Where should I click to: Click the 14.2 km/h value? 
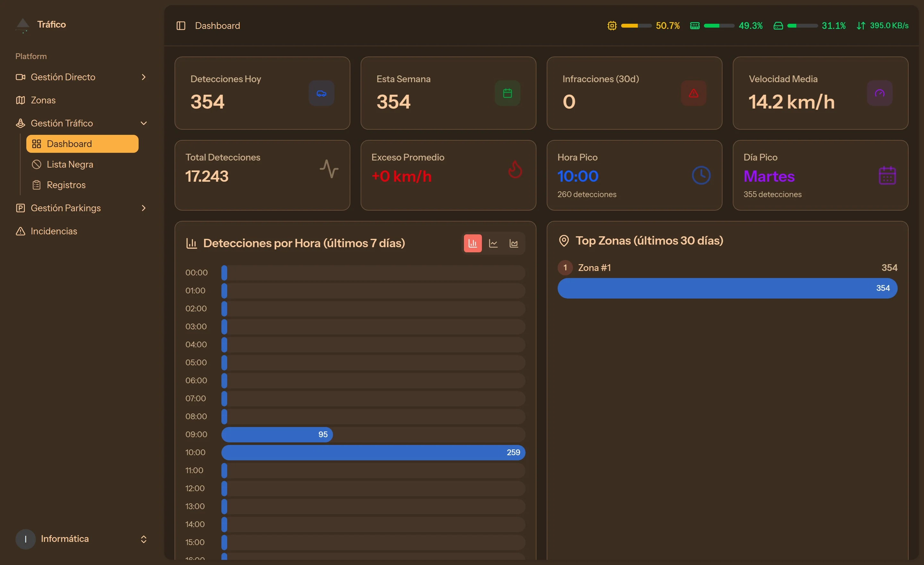click(791, 102)
